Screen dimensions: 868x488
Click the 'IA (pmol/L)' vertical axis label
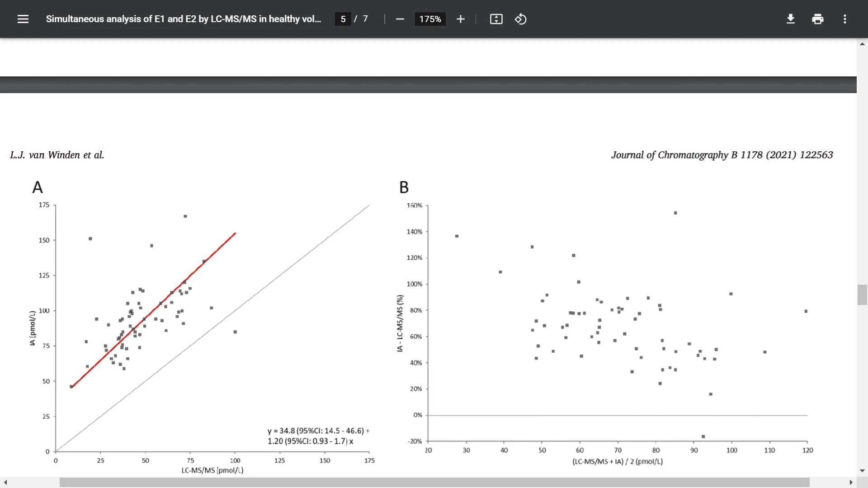(32, 328)
